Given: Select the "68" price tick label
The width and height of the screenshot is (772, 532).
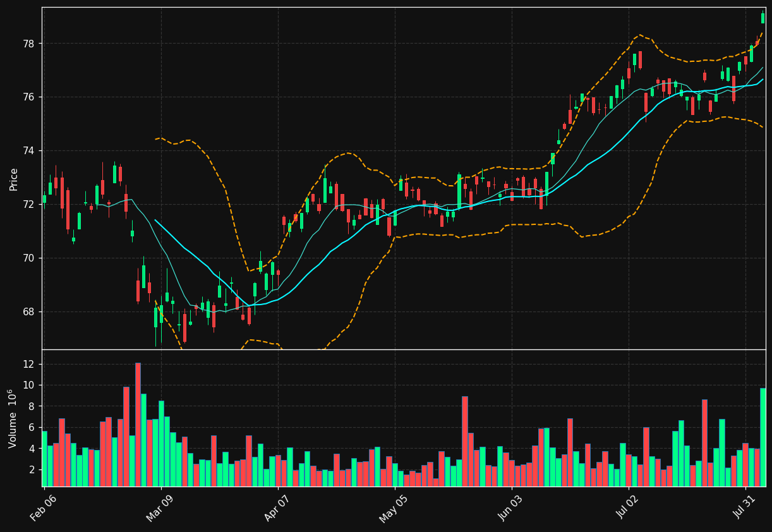Looking at the screenshot, I should tap(30, 312).
